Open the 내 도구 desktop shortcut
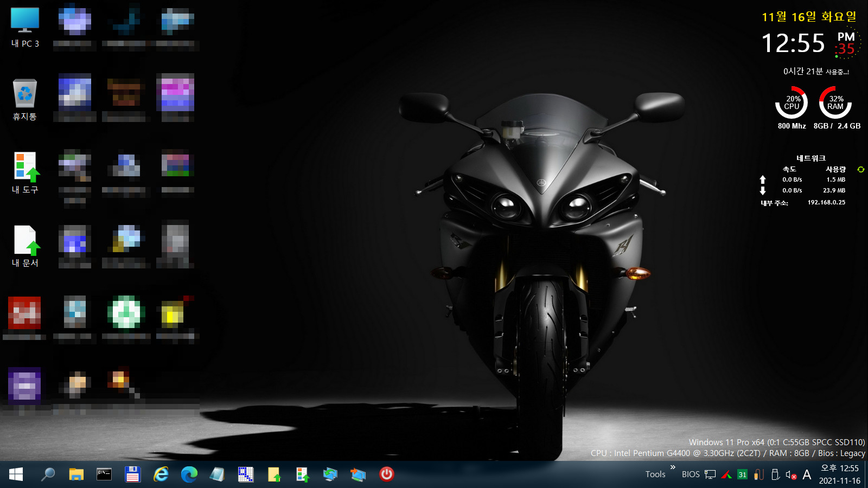Image resolution: width=868 pixels, height=488 pixels. [25, 174]
